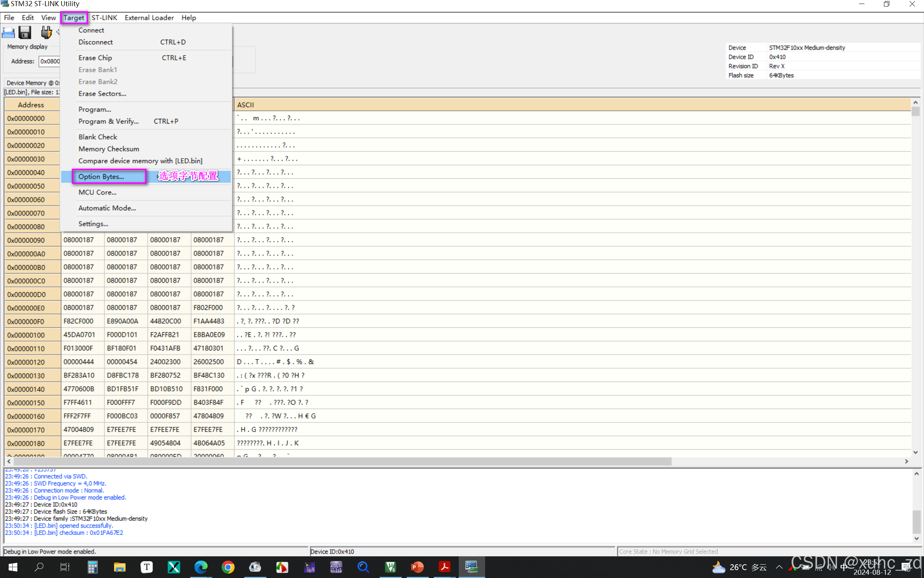
Task: Show hidden system tray icons
Action: coord(779,567)
